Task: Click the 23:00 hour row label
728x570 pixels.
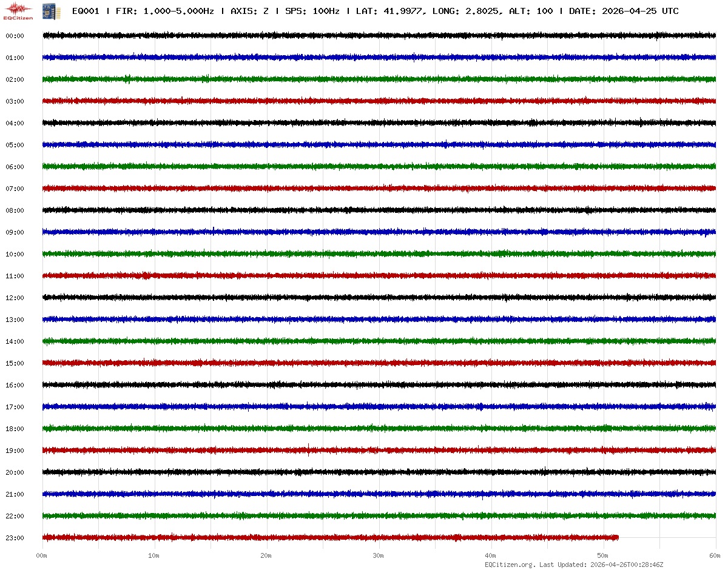Action: click(x=15, y=538)
